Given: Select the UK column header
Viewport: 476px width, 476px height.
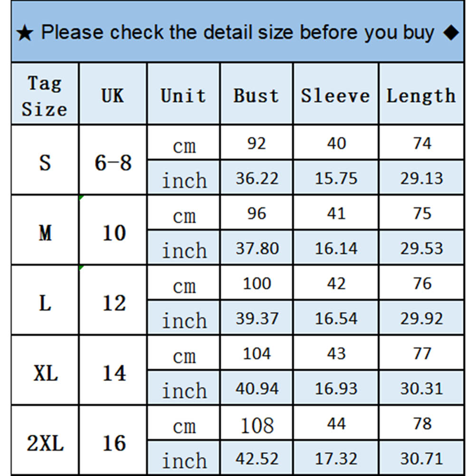Looking at the screenshot, I should tap(113, 95).
